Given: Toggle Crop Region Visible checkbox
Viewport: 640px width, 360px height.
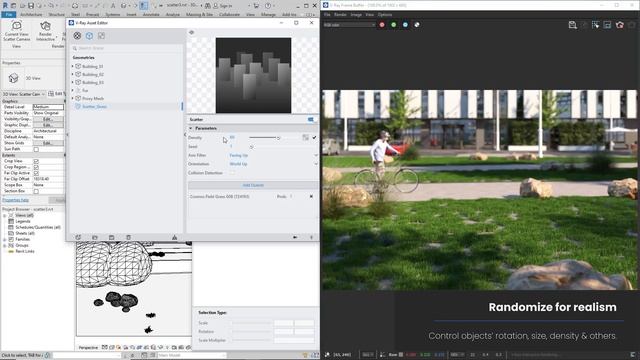Looking at the screenshot, I should (x=36, y=167).
